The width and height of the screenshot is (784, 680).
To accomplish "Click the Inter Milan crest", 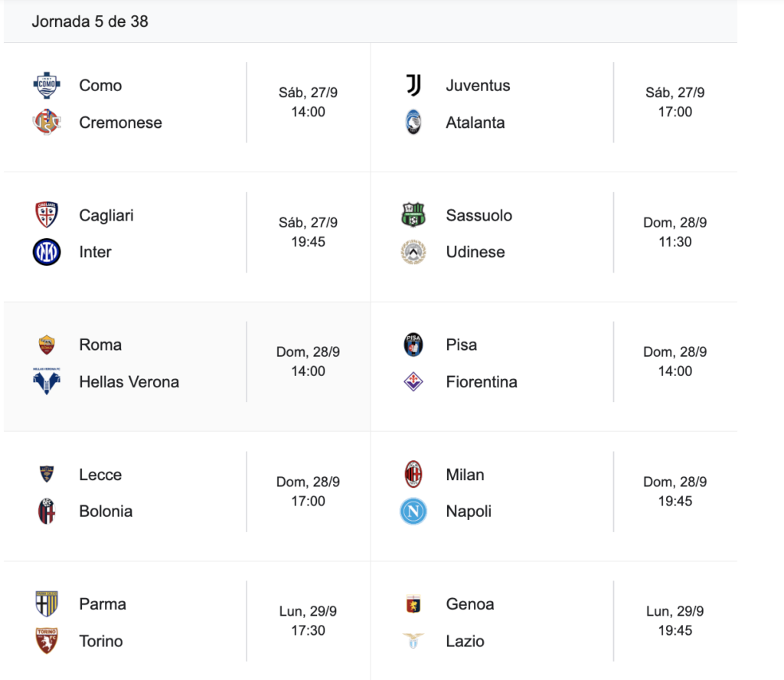I will click(x=47, y=252).
